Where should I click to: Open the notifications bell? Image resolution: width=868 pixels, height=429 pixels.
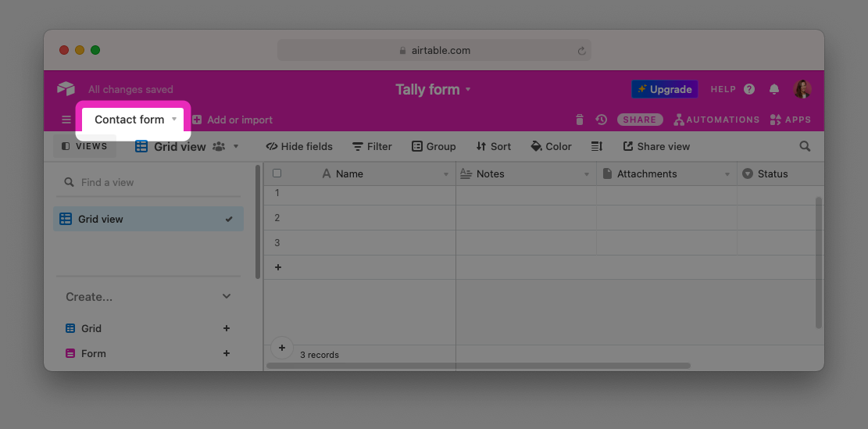pos(774,89)
